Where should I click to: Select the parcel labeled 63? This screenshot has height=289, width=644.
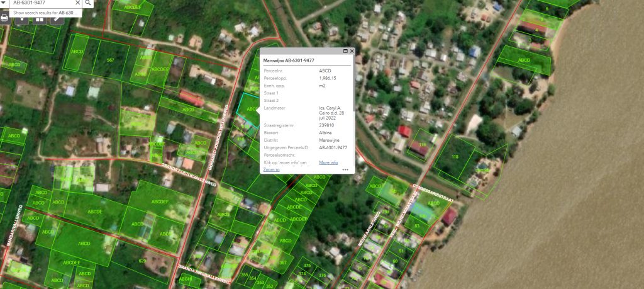(x=416, y=225)
